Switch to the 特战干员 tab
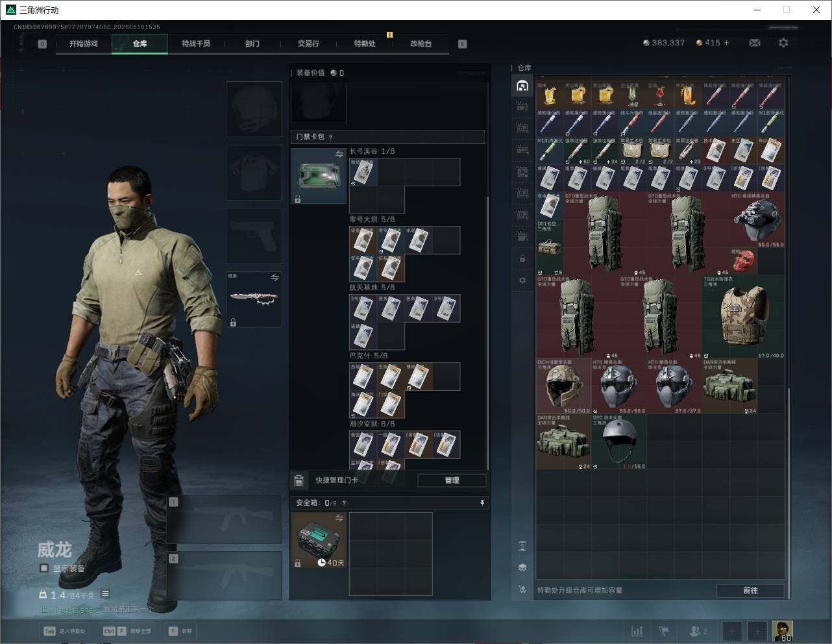The height and width of the screenshot is (644, 832). tap(196, 43)
